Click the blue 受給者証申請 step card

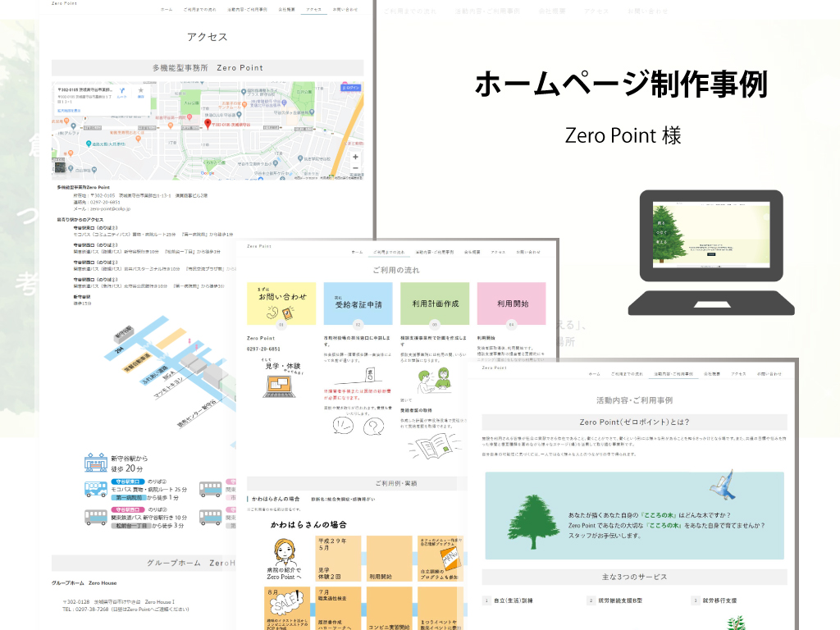coord(358,302)
